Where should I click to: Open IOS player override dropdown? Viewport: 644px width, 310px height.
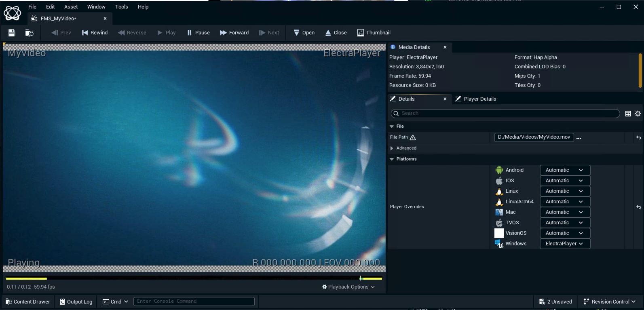(565, 181)
